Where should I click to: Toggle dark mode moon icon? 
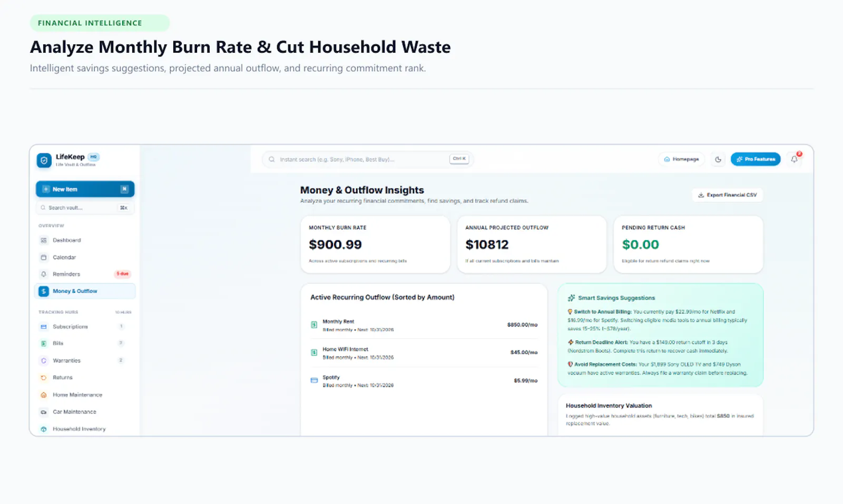pyautogui.click(x=718, y=159)
